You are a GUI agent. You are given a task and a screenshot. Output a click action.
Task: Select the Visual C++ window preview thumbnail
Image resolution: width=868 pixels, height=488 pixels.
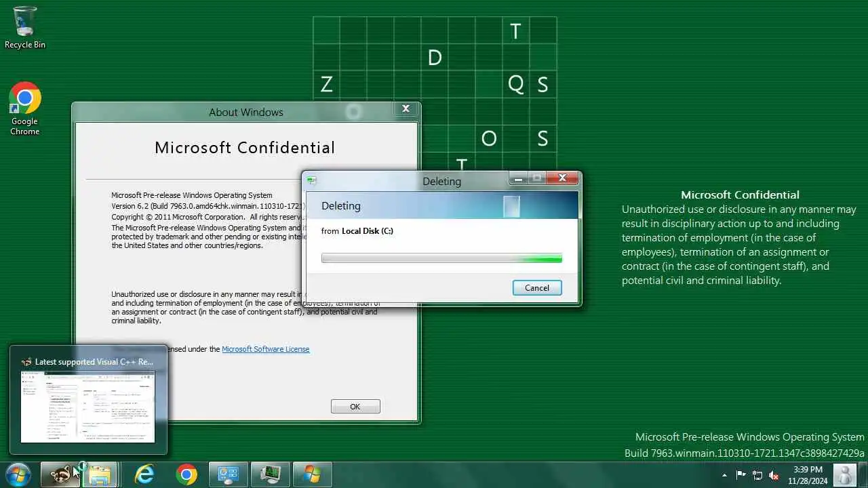(x=88, y=407)
